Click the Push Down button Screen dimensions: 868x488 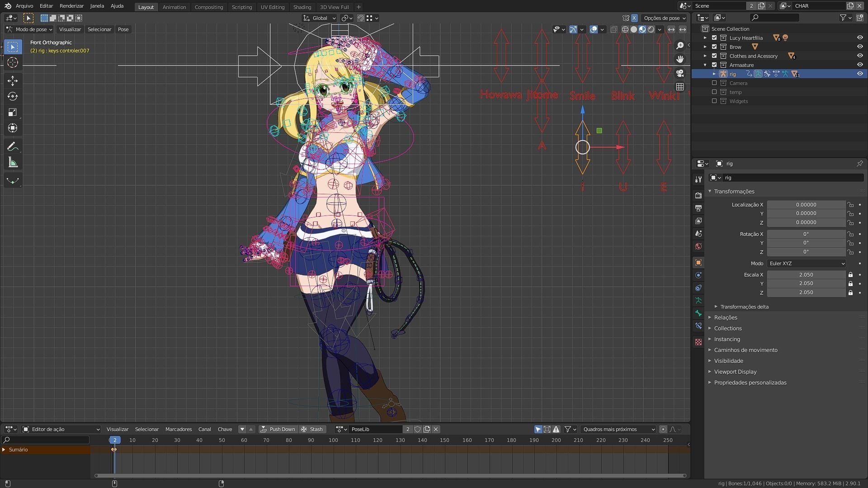[278, 429]
